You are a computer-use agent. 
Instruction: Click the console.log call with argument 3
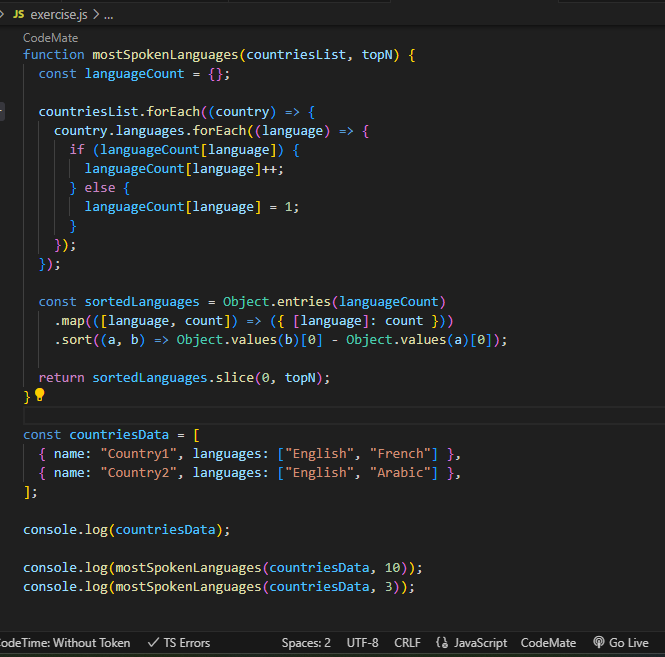(219, 587)
